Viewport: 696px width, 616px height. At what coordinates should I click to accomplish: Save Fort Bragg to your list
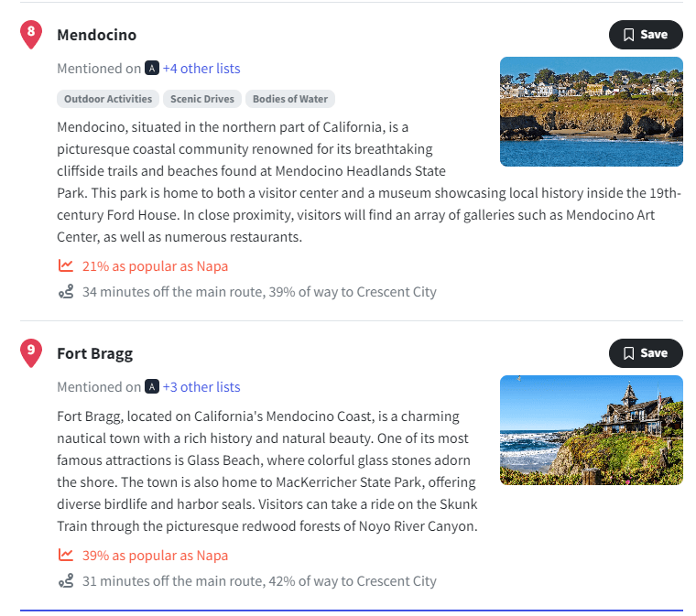coord(646,353)
